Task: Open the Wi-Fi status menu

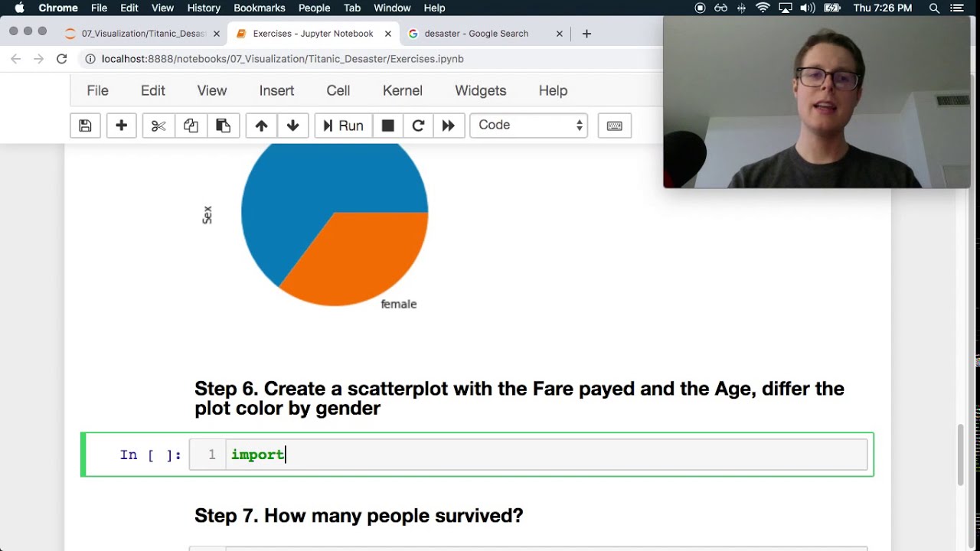Action: click(x=763, y=8)
